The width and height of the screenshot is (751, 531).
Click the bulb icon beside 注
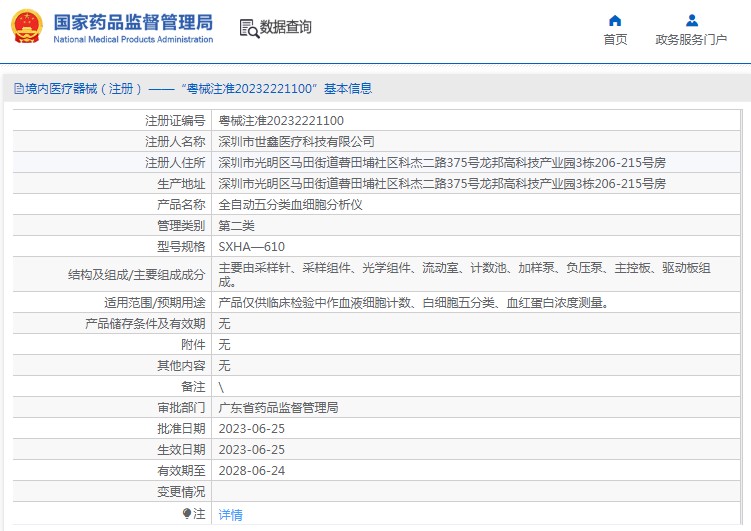[187, 513]
